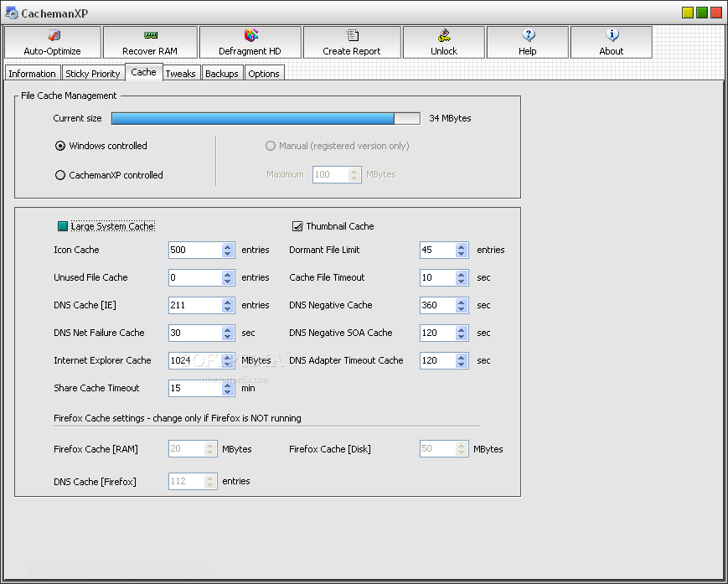The height and width of the screenshot is (584, 728).
Task: Toggle the Thumbnail Cache checkbox
Action: coord(297,226)
